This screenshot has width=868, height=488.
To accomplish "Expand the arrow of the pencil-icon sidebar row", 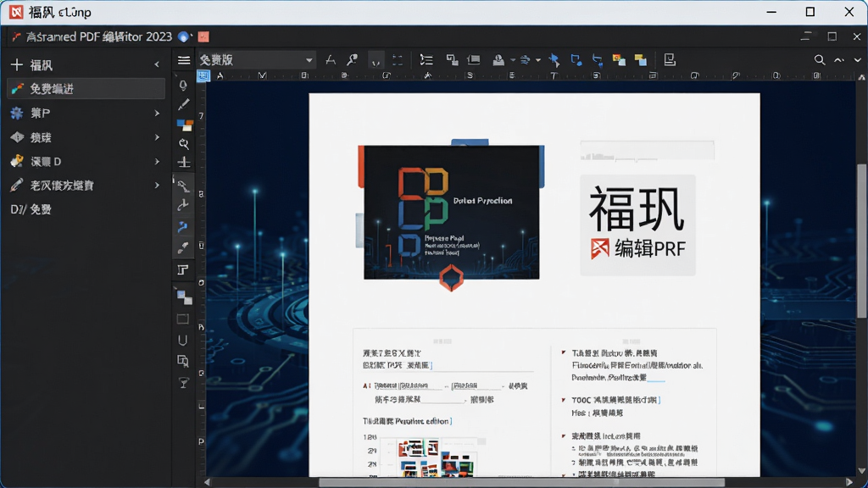I will tap(157, 186).
